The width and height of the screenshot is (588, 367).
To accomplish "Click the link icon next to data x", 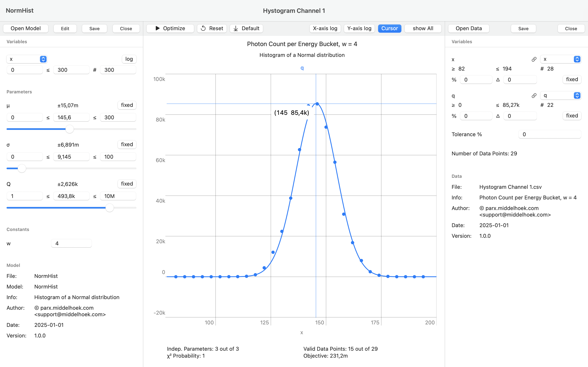I will [x=534, y=59].
